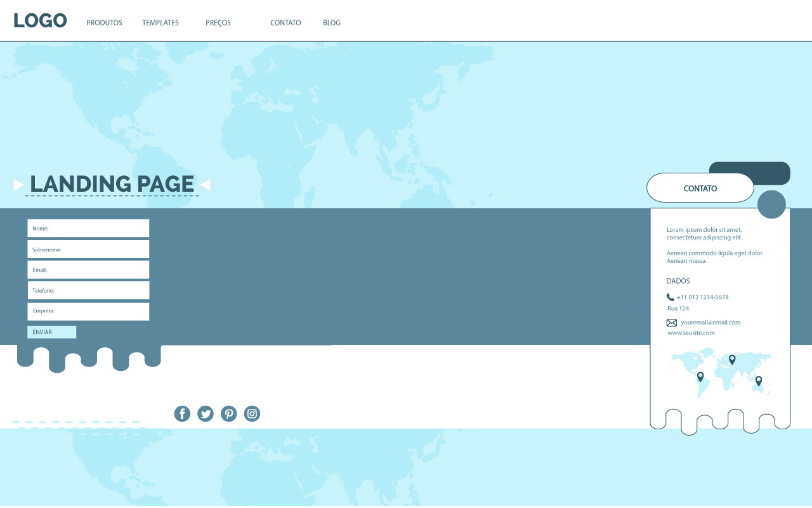
Task: Click the white arrow left of LANDING PAGE
Action: [18, 185]
